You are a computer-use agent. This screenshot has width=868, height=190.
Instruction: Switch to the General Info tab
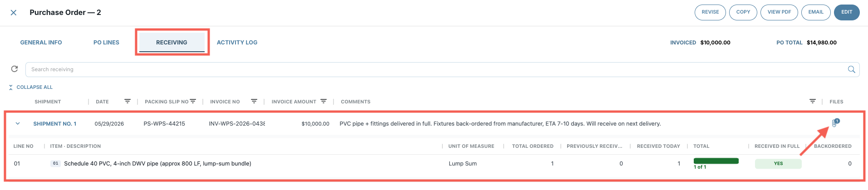[x=41, y=43]
